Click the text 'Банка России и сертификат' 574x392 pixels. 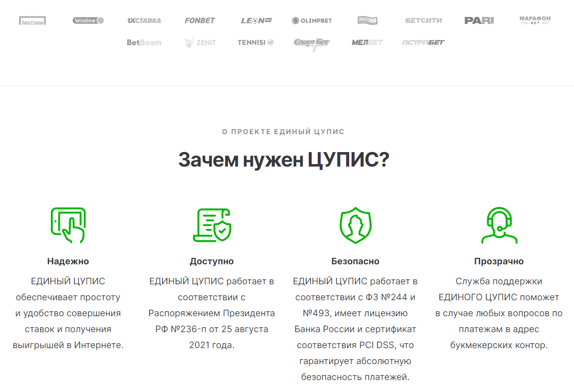click(x=355, y=329)
